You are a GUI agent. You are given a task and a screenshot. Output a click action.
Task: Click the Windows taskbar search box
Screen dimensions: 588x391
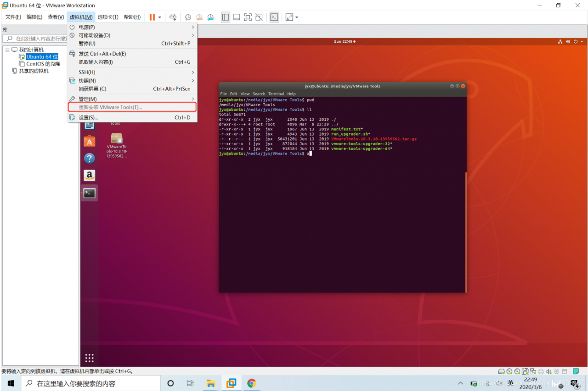click(91, 383)
